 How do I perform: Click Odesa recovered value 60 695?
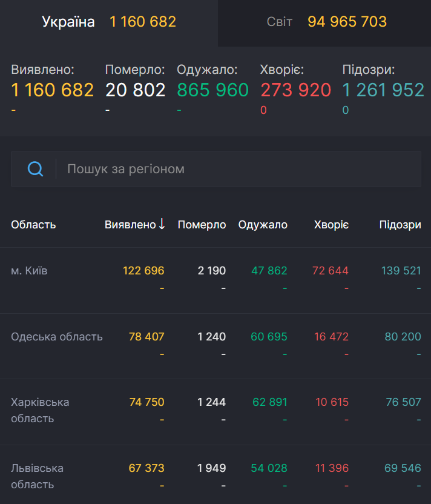tap(269, 337)
